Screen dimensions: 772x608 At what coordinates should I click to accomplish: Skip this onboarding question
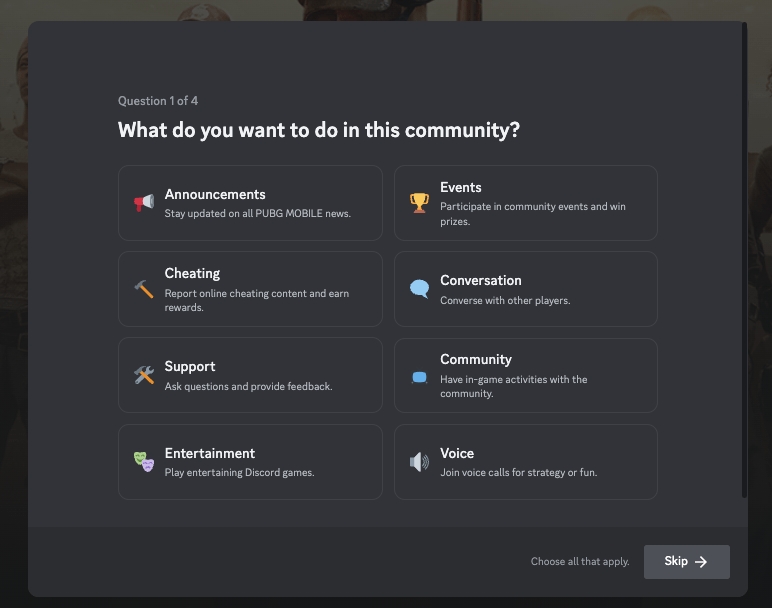pyautogui.click(x=686, y=562)
